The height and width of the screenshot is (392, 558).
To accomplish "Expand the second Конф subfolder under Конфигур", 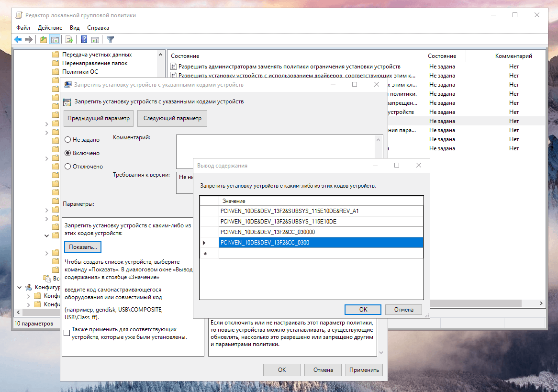I will [28, 304].
